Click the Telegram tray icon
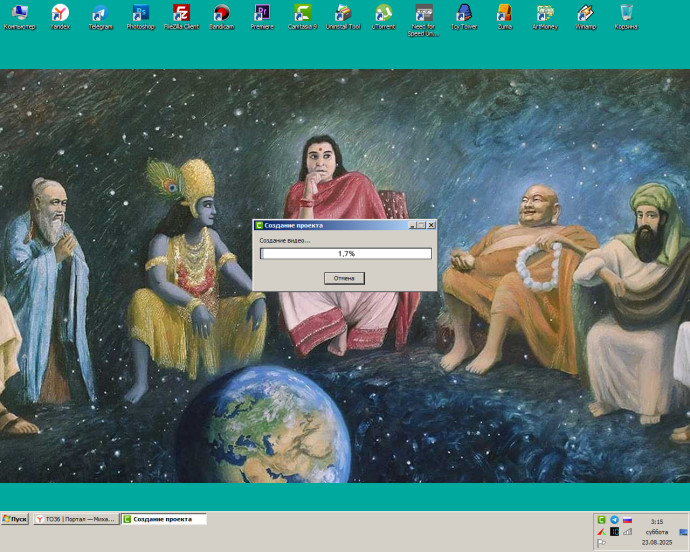The height and width of the screenshot is (552, 690). coord(614,520)
